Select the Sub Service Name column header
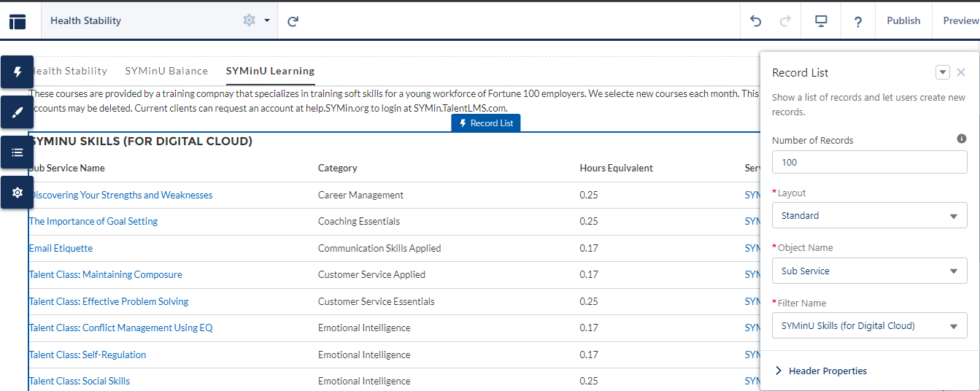The image size is (980, 391). [67, 168]
